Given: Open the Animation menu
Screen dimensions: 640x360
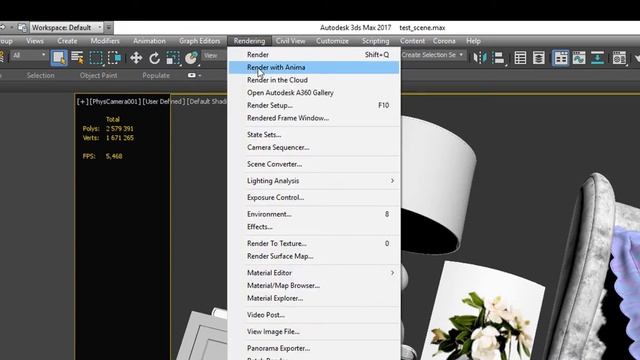Looking at the screenshot, I should (x=149, y=41).
